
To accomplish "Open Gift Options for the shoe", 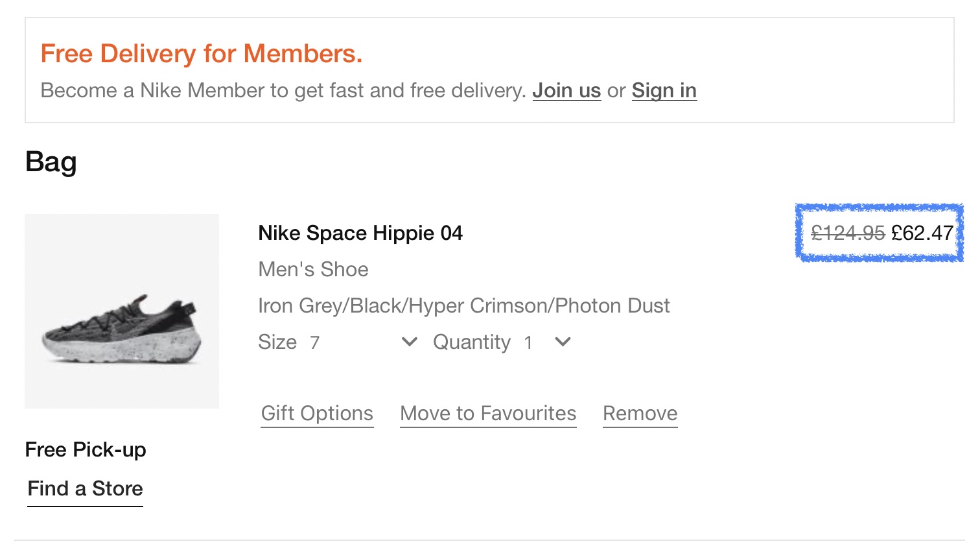I will tap(317, 414).
